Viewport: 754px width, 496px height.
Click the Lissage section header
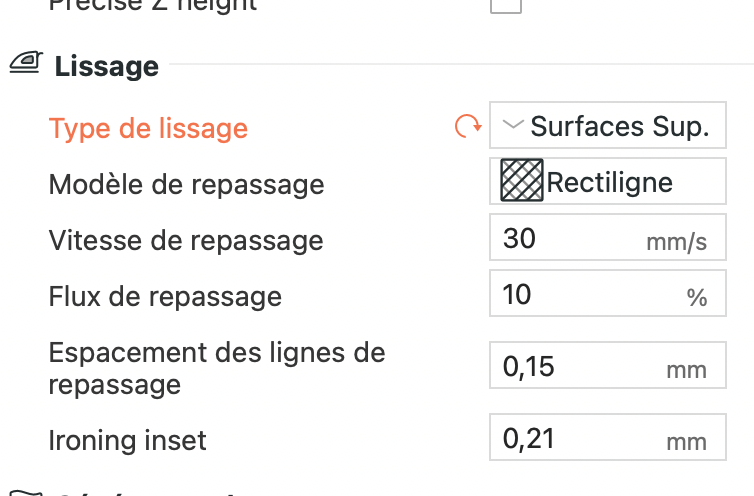pyautogui.click(x=106, y=67)
